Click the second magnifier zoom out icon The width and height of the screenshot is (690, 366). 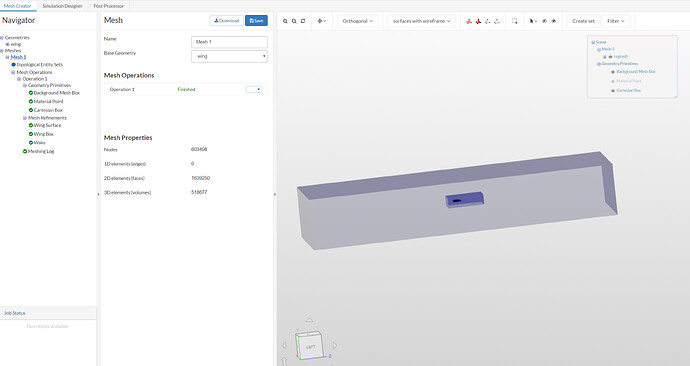tap(294, 21)
